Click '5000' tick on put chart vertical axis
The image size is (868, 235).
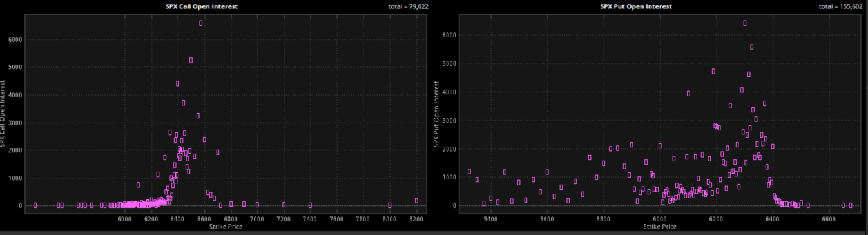(x=449, y=63)
